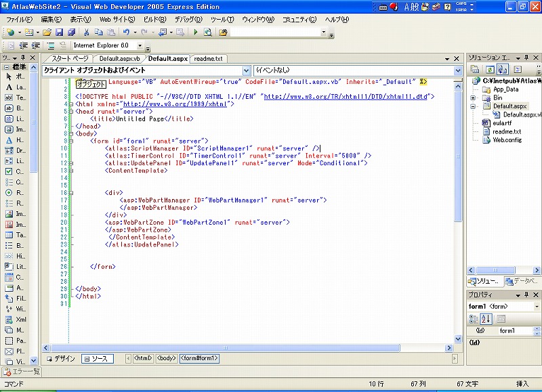Switch to the readme.txt tab
Screen dimensions: 542x392
(208, 59)
